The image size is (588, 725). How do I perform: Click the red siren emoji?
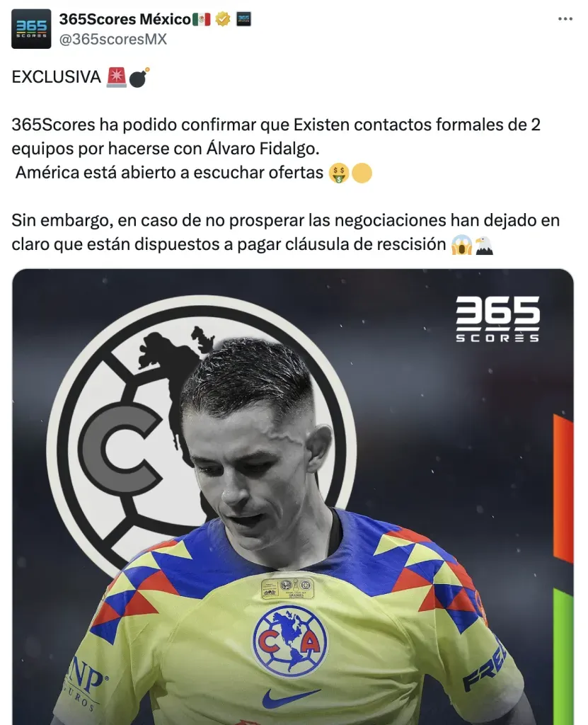pos(116,76)
